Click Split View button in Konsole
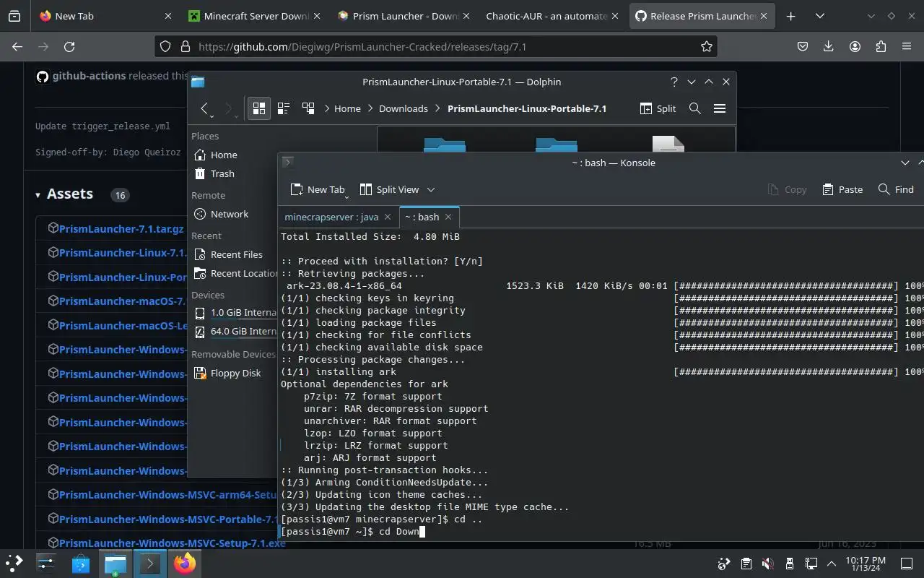This screenshot has width=924, height=578. pos(389,189)
